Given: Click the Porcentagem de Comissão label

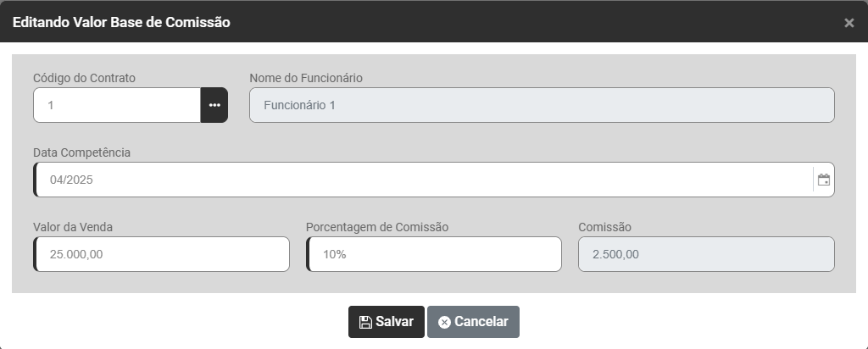Looking at the screenshot, I should [x=377, y=227].
